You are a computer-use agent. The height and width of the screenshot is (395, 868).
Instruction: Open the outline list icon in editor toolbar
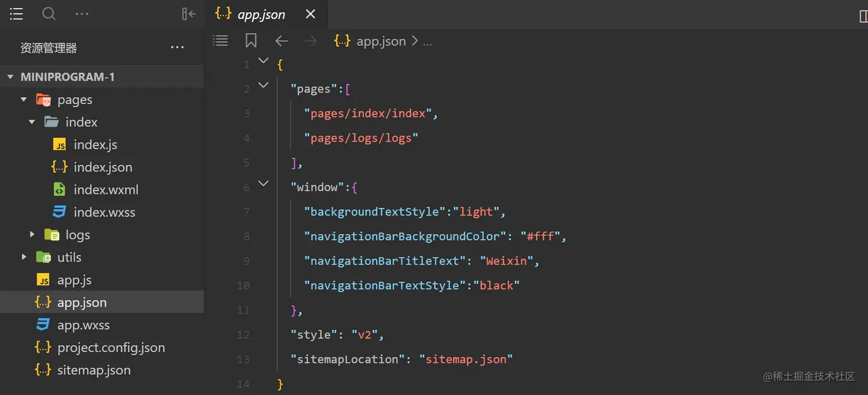click(x=220, y=41)
